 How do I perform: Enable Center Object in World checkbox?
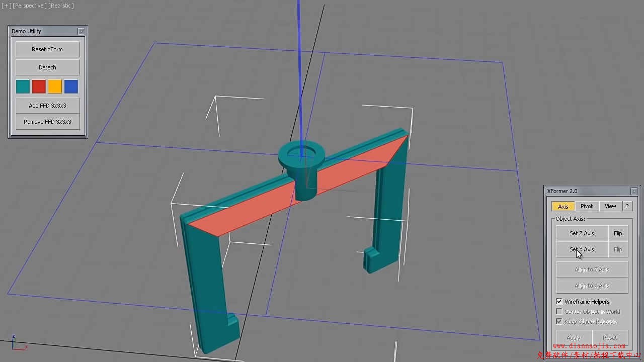pos(559,312)
